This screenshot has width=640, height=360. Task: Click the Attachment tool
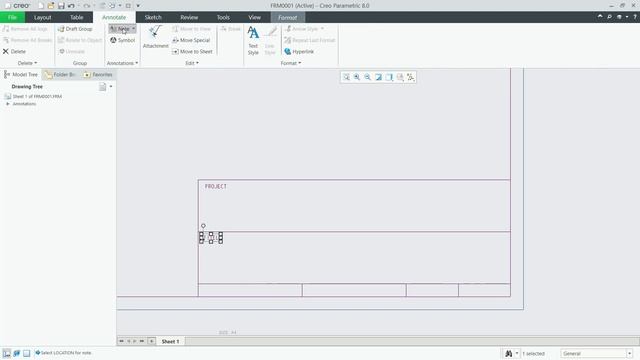(x=156, y=37)
